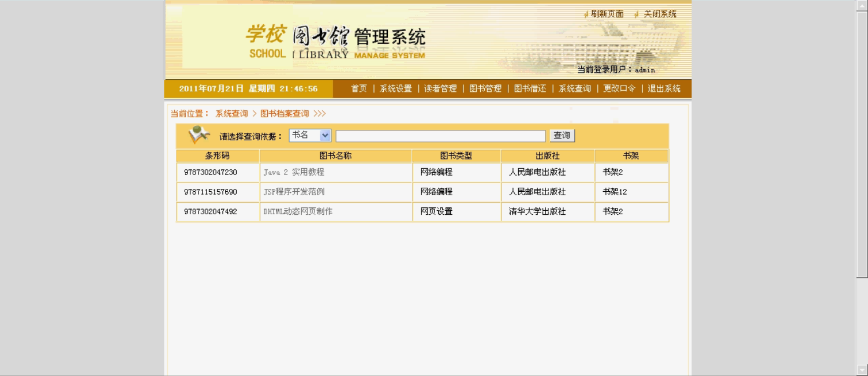Image resolution: width=868 pixels, height=376 pixels.
Task: Open the 系统设置 menu
Action: pos(396,88)
